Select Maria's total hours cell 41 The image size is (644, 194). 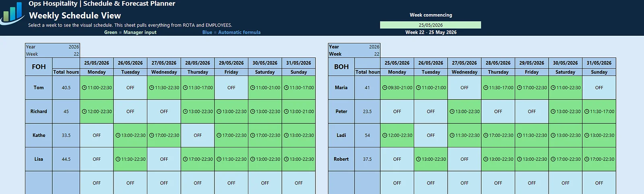[367, 88]
